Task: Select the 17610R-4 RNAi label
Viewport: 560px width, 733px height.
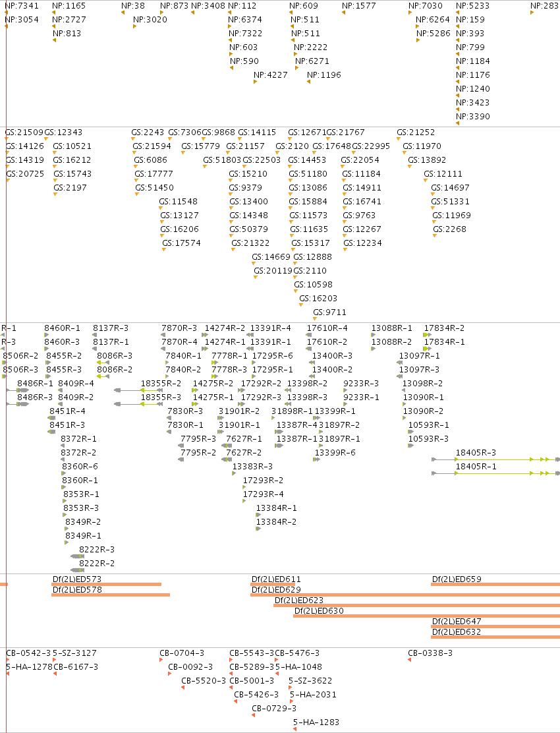Action: pyautogui.click(x=327, y=328)
